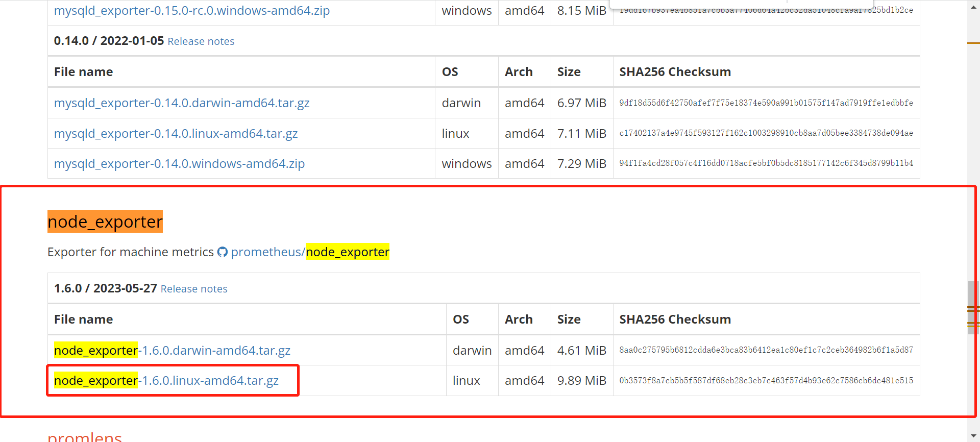The width and height of the screenshot is (980, 442).
Task: Click the "Exporter for machine metrics" description
Action: pyautogui.click(x=131, y=252)
